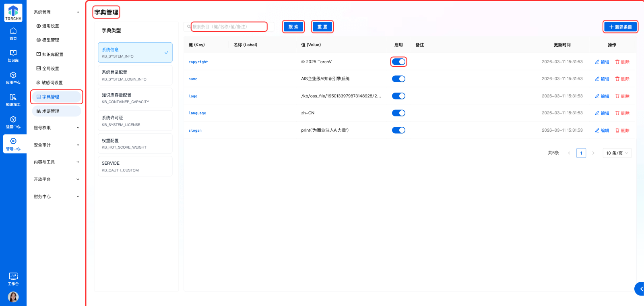Click the search magnifier icon
Image resolution: width=644 pixels, height=306 pixels.
coord(189,27)
